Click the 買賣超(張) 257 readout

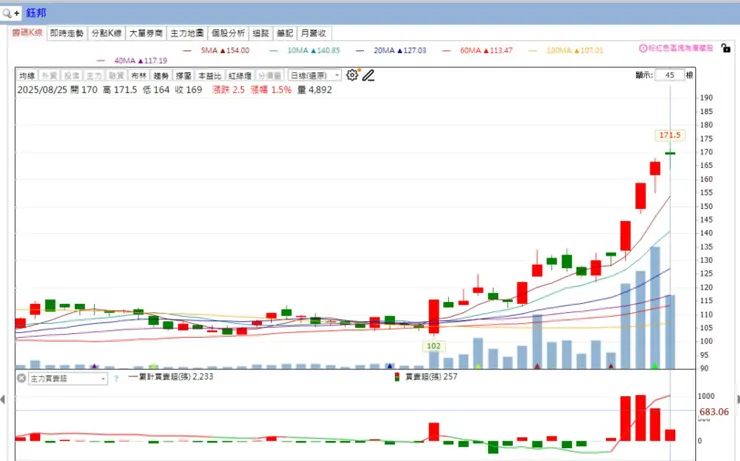[x=431, y=377]
